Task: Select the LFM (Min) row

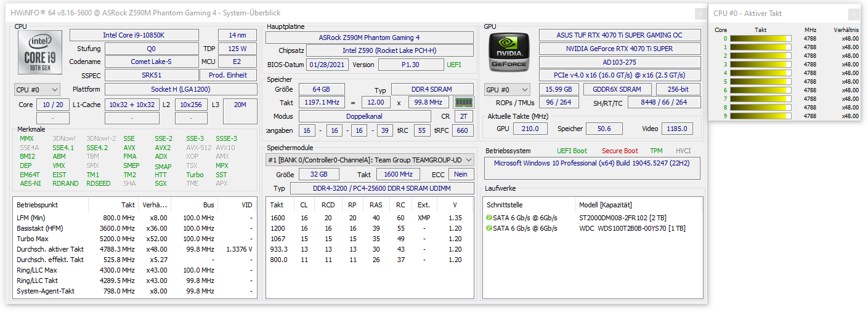Action: (x=134, y=218)
